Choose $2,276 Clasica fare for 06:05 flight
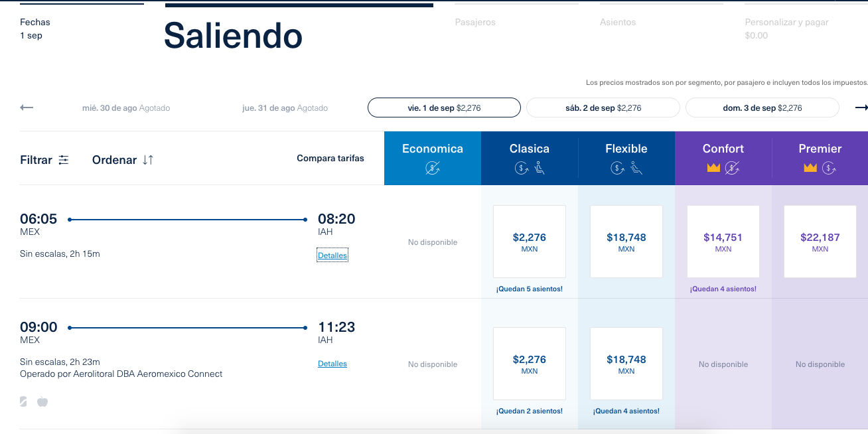The image size is (868, 434). tap(530, 242)
